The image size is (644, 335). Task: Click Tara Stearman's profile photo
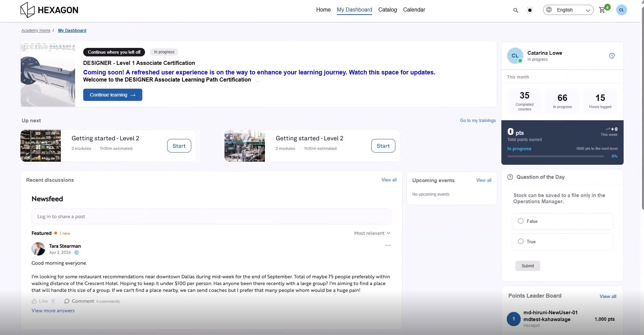pos(38,249)
